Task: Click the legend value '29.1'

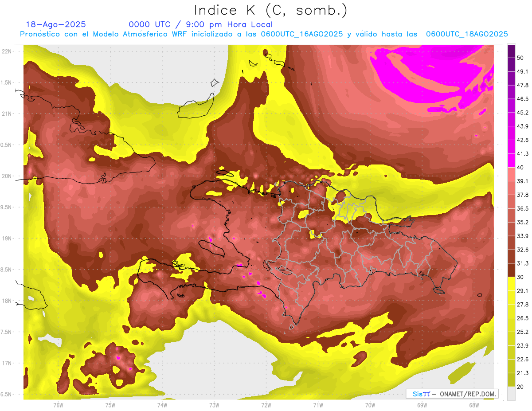Action: [523, 290]
